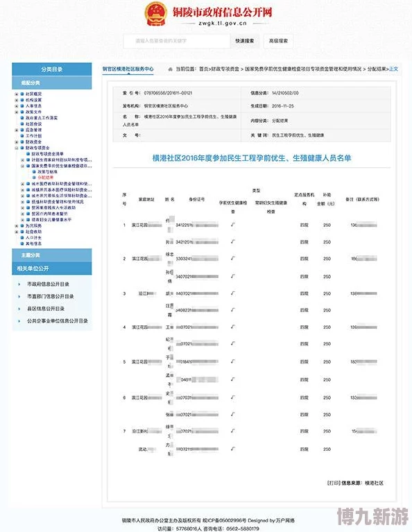Open the 市政府信息公开目录 link
The image size is (412, 532).
point(48,284)
